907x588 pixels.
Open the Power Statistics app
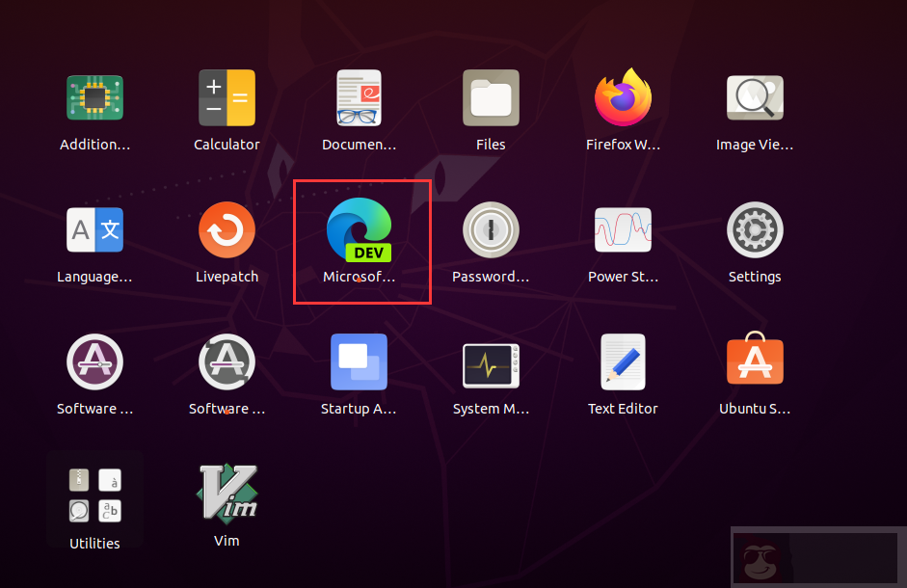(x=623, y=229)
